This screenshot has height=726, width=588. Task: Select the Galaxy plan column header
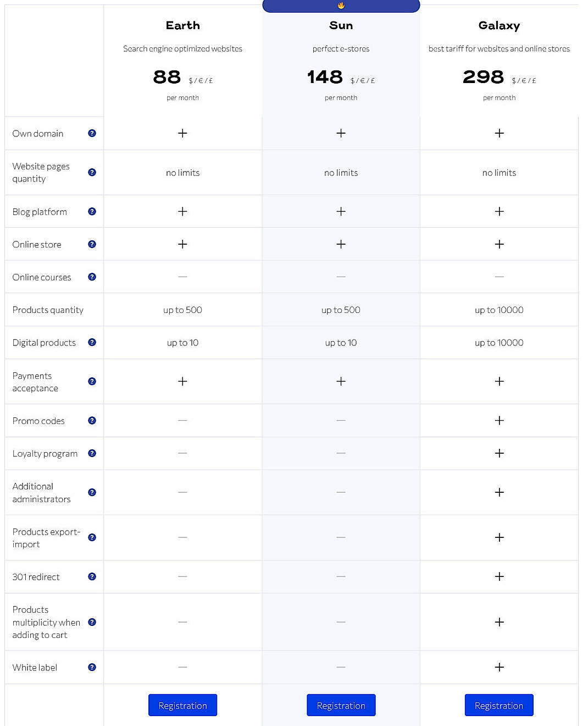(x=499, y=25)
